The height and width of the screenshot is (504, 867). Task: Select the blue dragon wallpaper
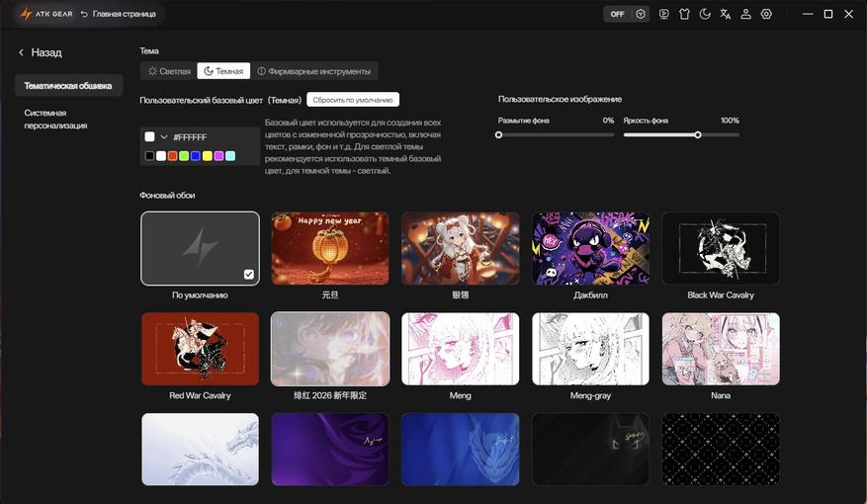[x=461, y=450]
